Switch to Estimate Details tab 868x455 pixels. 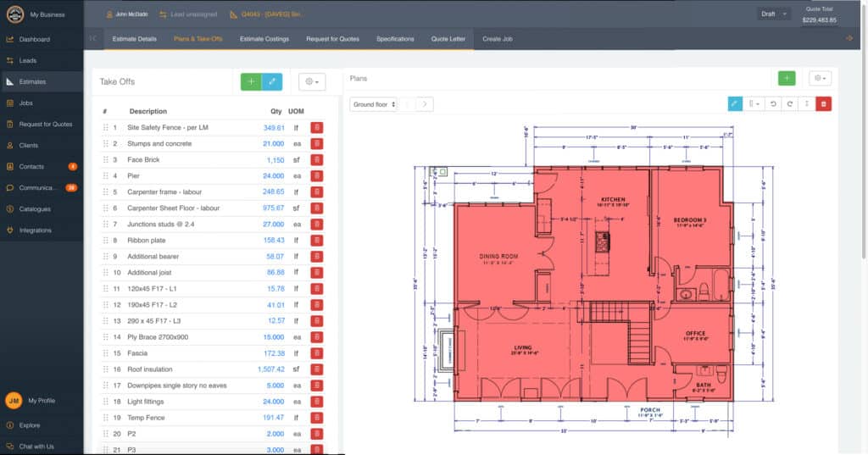pyautogui.click(x=135, y=39)
